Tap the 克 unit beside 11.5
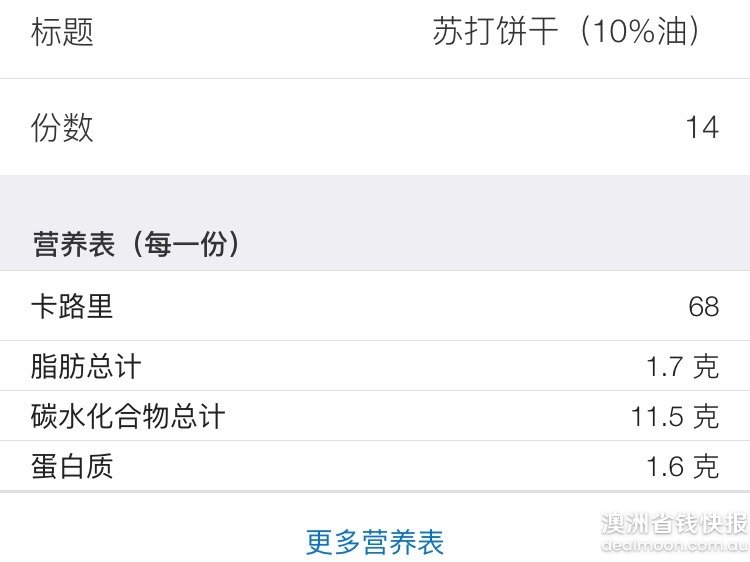Viewport: 750px width, 562px height. tap(706, 416)
